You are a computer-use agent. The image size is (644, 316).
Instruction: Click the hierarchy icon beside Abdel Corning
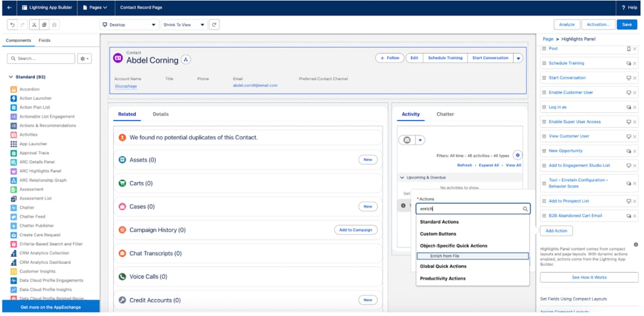tap(186, 59)
